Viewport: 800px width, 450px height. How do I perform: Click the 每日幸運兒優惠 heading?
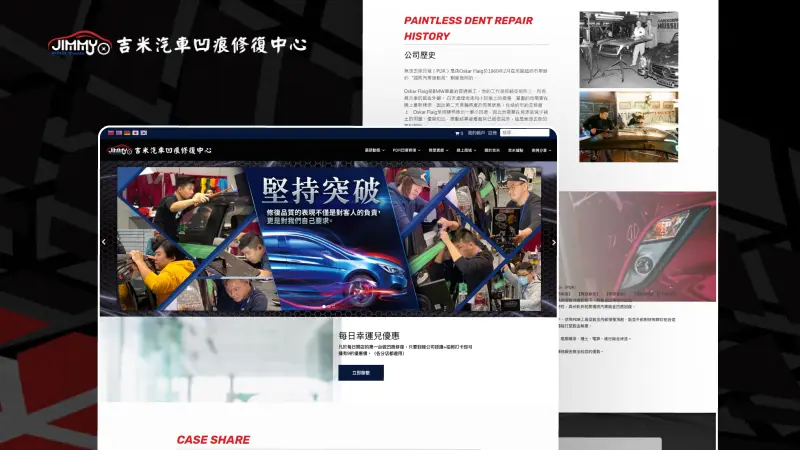click(x=369, y=336)
